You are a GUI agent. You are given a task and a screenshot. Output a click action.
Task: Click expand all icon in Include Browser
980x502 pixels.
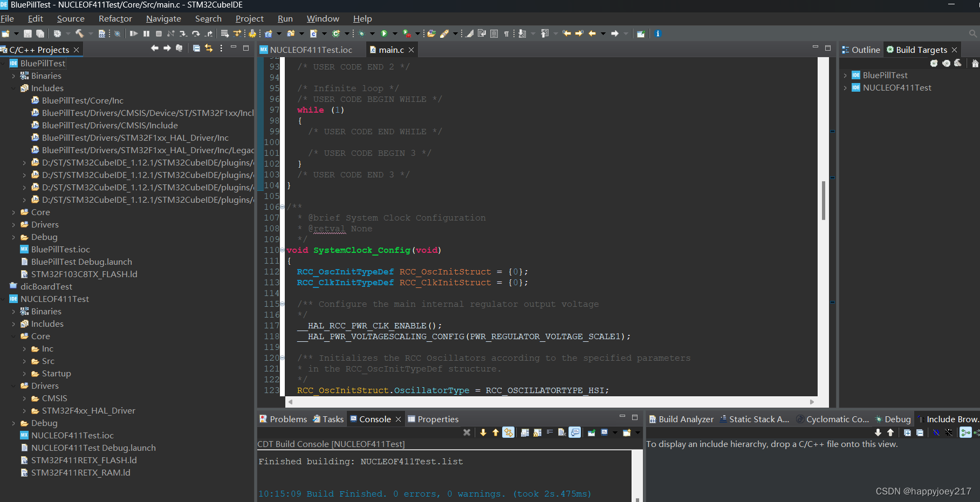click(x=907, y=432)
